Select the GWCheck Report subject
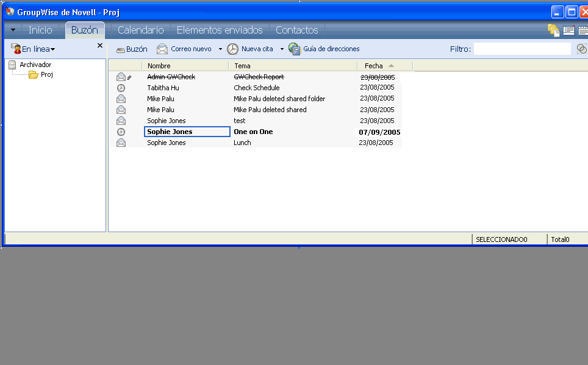 point(259,77)
